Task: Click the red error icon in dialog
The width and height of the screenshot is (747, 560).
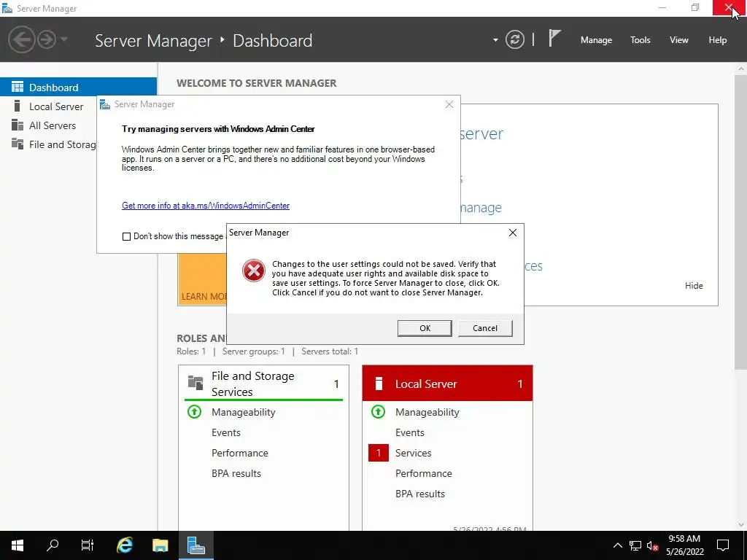Action: coord(253,271)
